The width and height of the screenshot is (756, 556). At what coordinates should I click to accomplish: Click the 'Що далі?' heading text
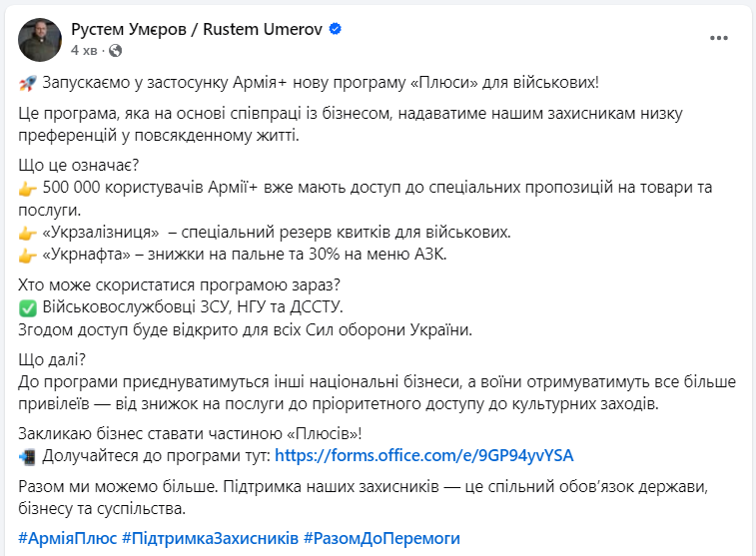pos(50,359)
